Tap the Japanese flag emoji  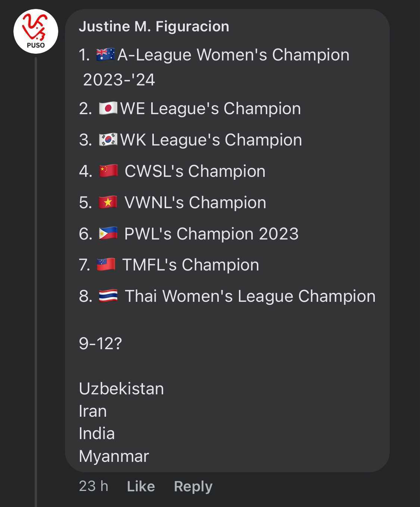point(108,109)
